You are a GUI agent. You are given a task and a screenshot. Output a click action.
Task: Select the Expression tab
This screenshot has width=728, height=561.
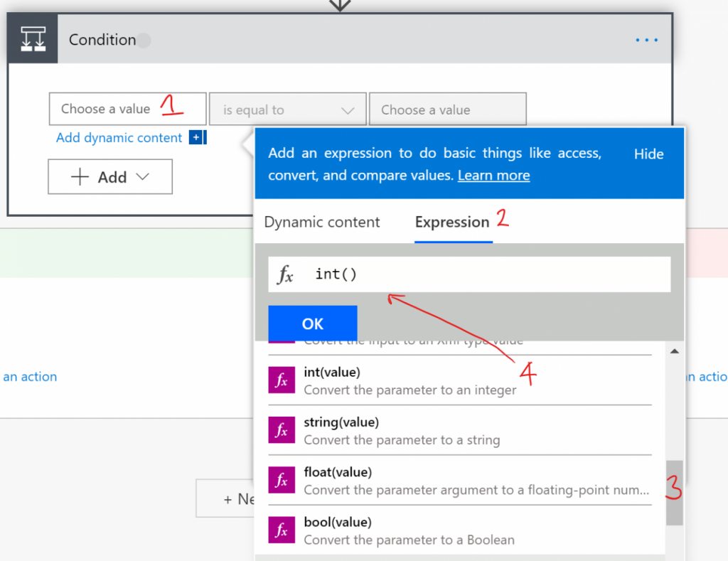pos(453,222)
